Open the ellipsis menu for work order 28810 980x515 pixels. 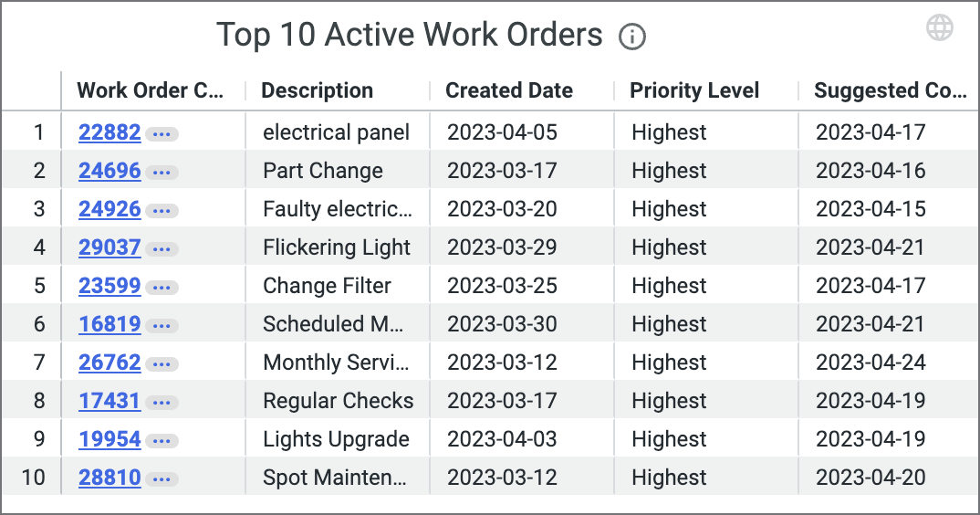tap(162, 478)
